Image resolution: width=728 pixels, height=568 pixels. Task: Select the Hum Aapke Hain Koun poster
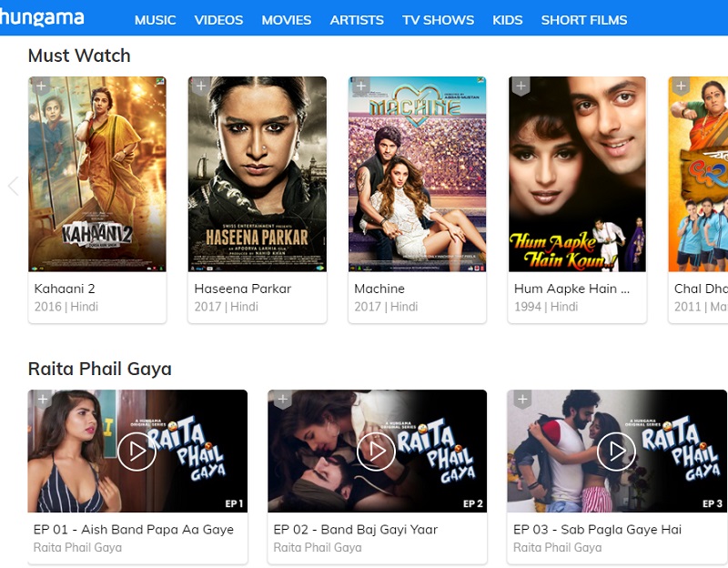pos(577,174)
